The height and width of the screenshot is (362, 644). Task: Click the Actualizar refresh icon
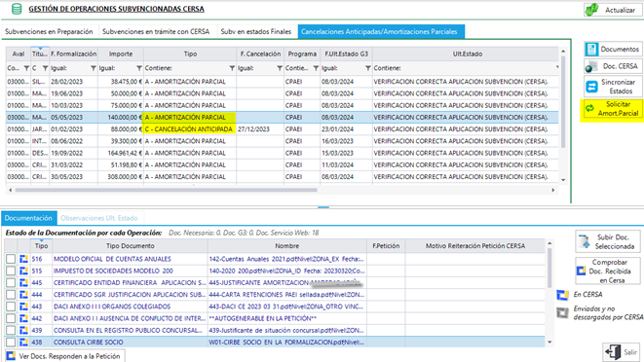click(x=591, y=10)
